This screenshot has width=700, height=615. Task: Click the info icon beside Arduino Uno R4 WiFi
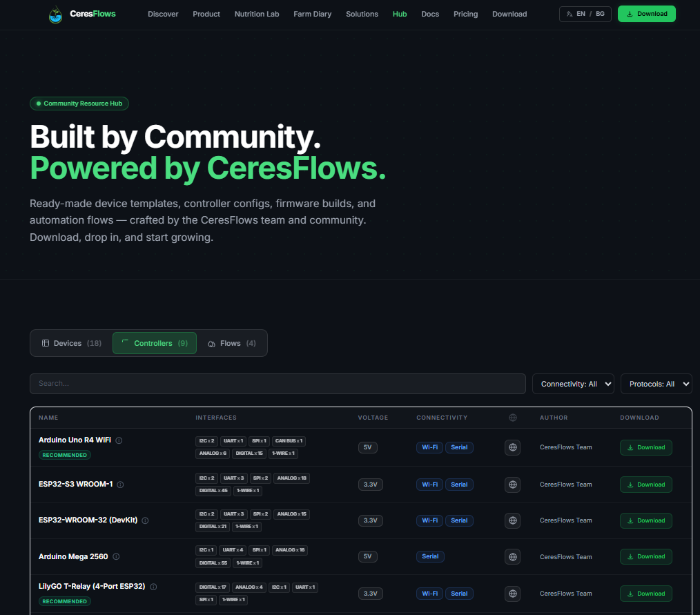119,440
